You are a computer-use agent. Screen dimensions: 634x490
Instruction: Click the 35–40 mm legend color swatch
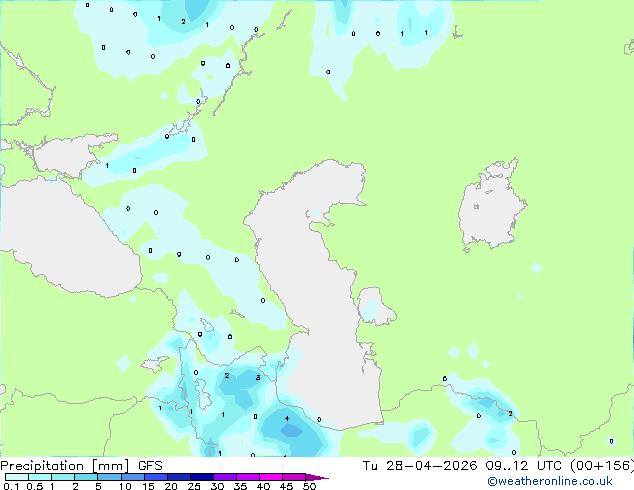pos(248,477)
